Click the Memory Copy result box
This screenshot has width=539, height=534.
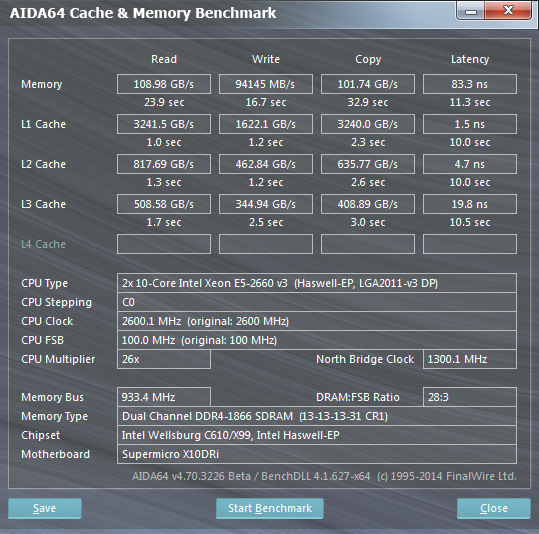(x=368, y=84)
